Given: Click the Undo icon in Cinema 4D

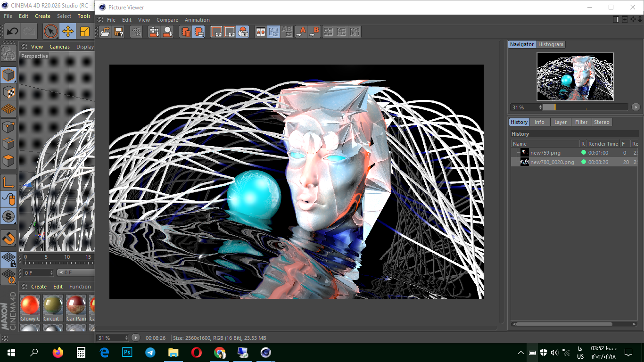Looking at the screenshot, I should click(12, 32).
